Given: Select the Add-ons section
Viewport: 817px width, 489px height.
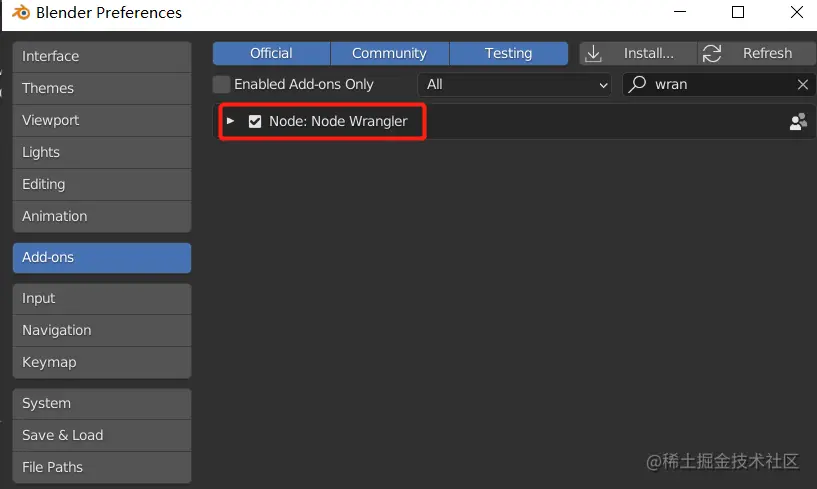Looking at the screenshot, I should [102, 258].
